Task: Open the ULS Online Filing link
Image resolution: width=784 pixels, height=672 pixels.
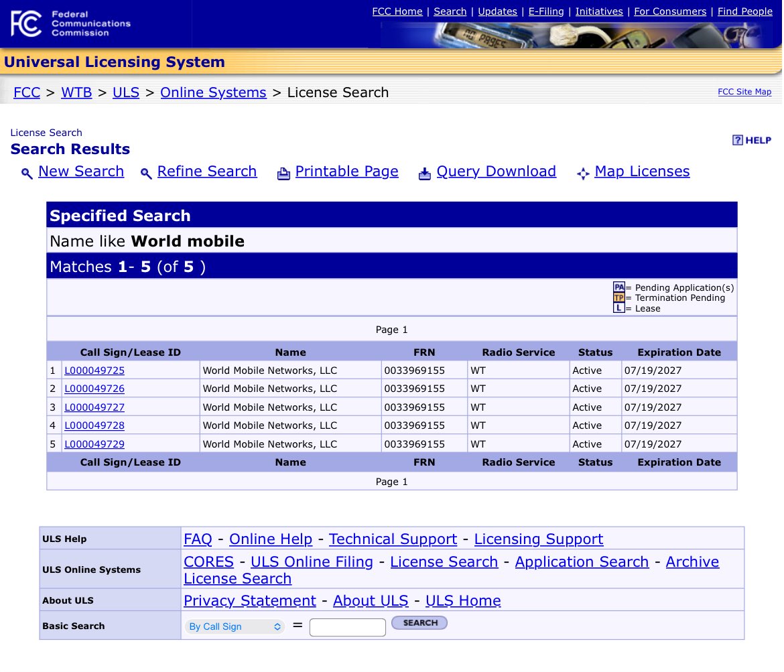Action: (312, 562)
